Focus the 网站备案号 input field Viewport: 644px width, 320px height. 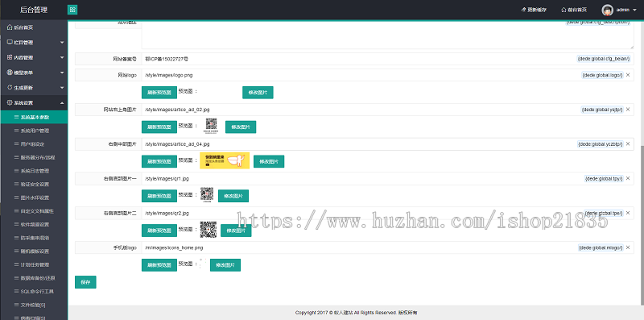(x=387, y=59)
